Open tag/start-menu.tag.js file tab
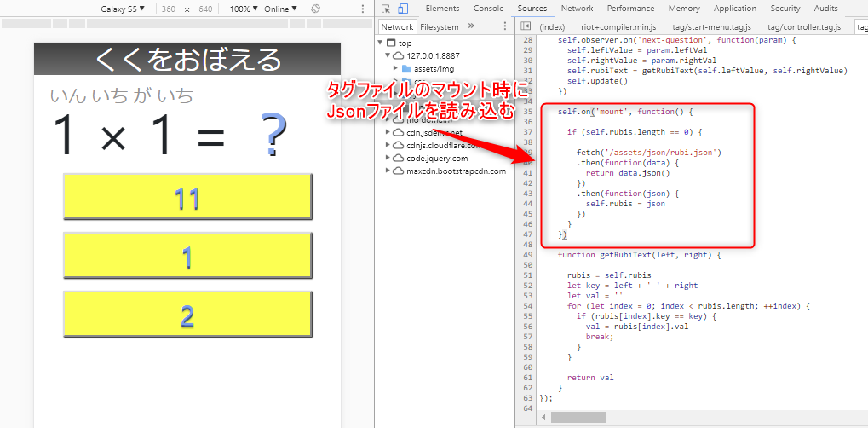868x428 pixels. coord(711,26)
